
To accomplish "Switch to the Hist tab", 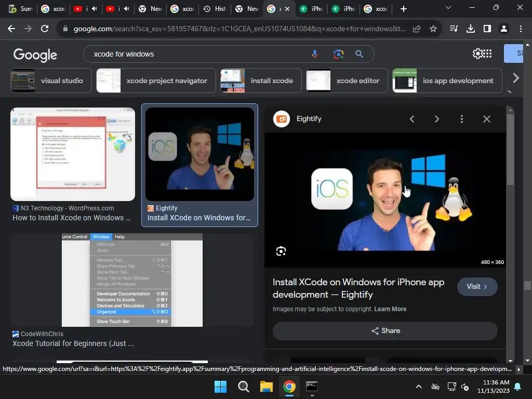I will pos(215,9).
